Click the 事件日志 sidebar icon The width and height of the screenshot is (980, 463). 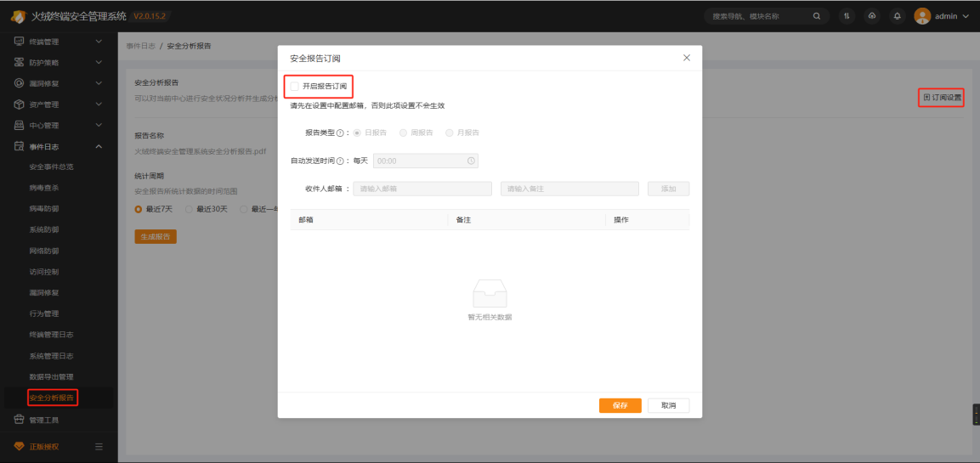(x=19, y=146)
